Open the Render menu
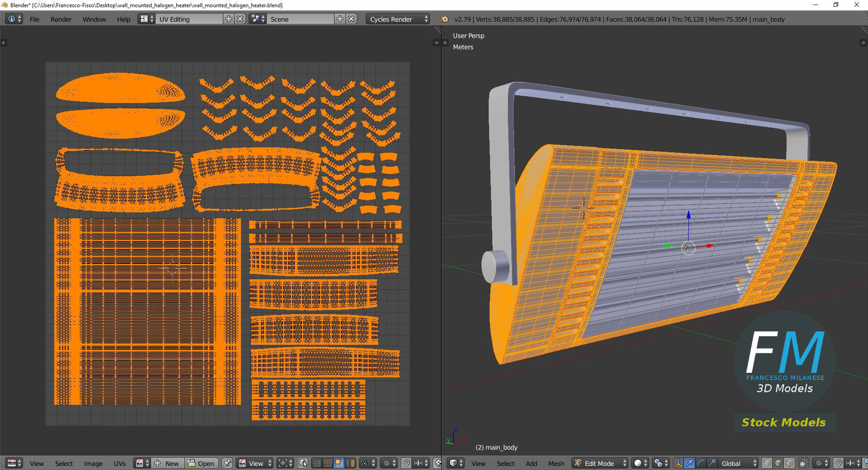This screenshot has width=868, height=470. [x=61, y=19]
